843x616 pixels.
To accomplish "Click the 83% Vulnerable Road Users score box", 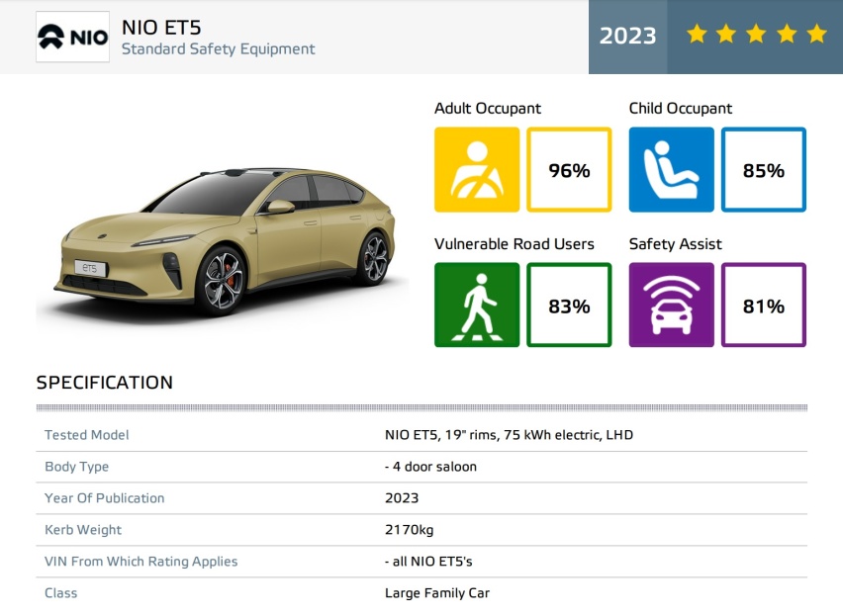I will [569, 306].
